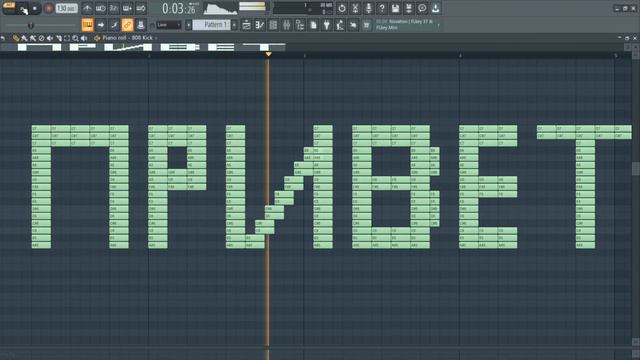Save project with the floppy disk icon

[x=395, y=8]
